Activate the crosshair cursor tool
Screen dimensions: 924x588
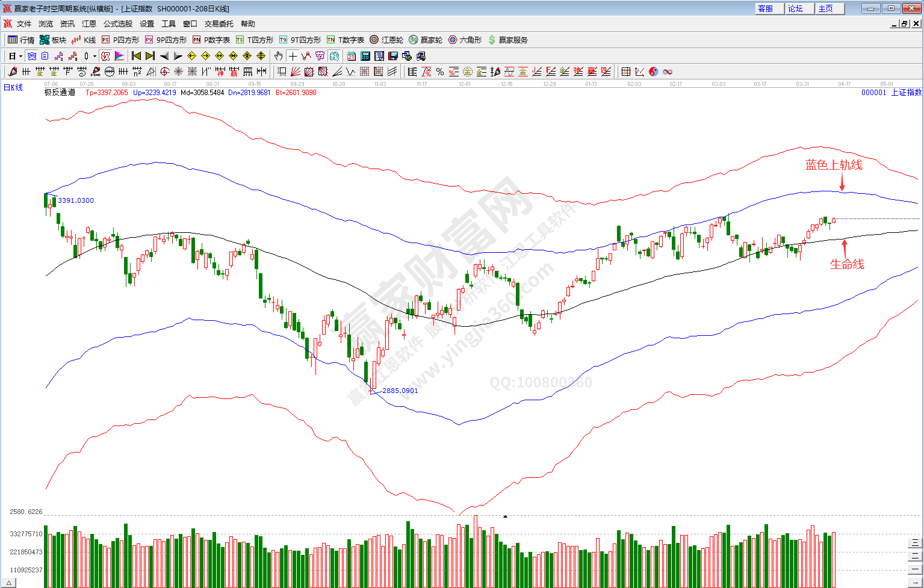pos(293,56)
